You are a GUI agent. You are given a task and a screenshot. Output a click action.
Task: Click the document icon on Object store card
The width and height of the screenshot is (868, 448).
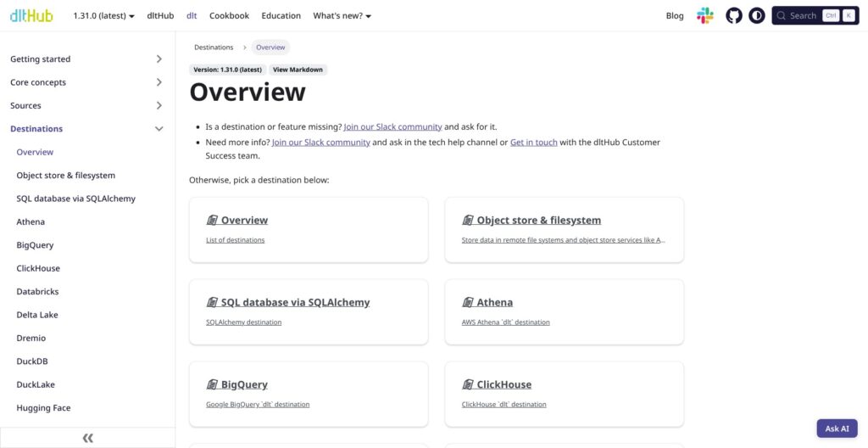click(x=468, y=220)
